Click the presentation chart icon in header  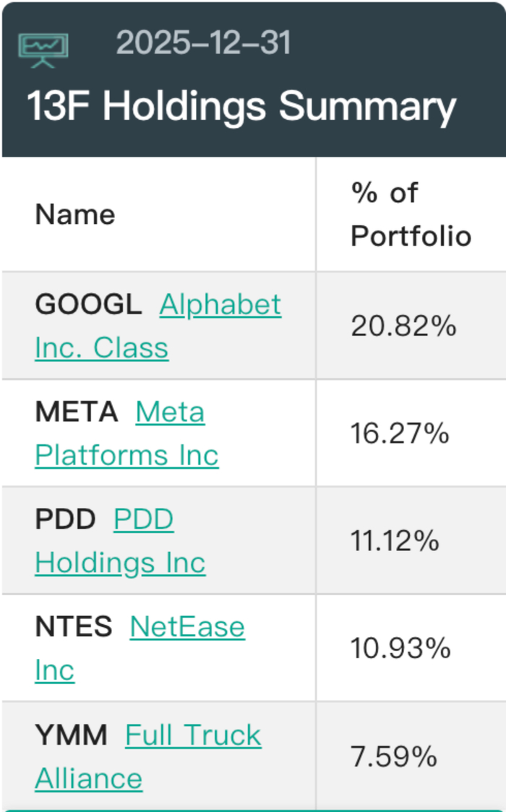44,51
